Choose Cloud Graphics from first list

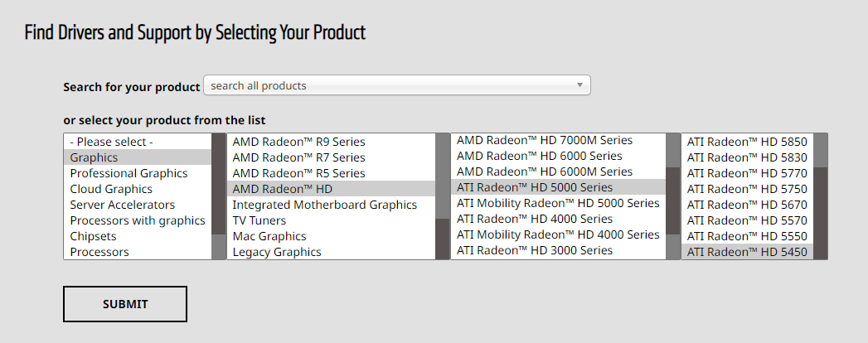[111, 189]
